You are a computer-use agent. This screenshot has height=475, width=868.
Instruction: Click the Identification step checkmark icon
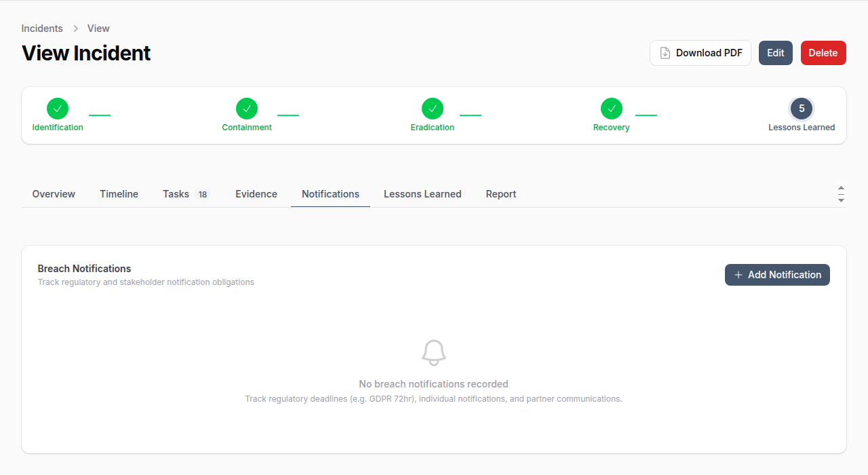click(x=58, y=109)
